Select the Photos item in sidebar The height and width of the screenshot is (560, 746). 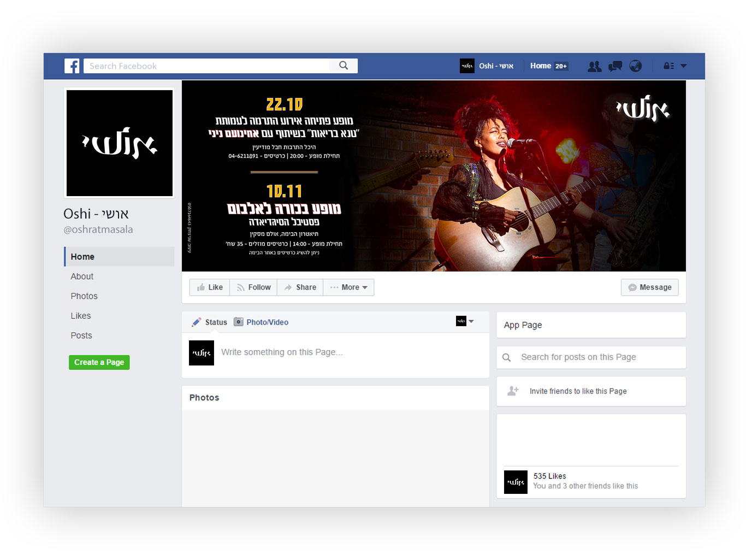click(84, 296)
